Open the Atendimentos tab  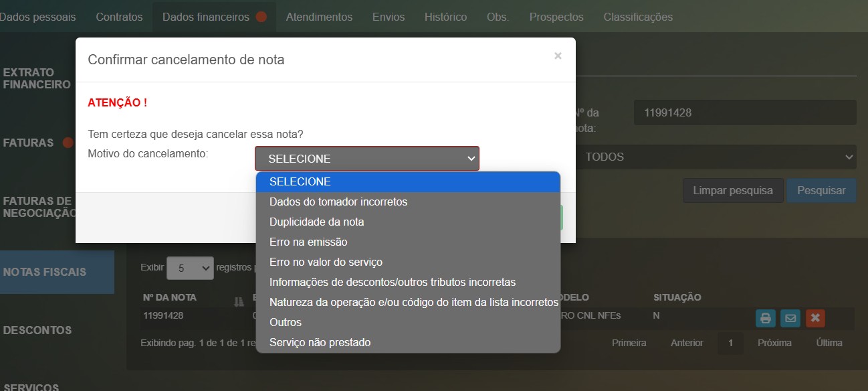coord(319,17)
